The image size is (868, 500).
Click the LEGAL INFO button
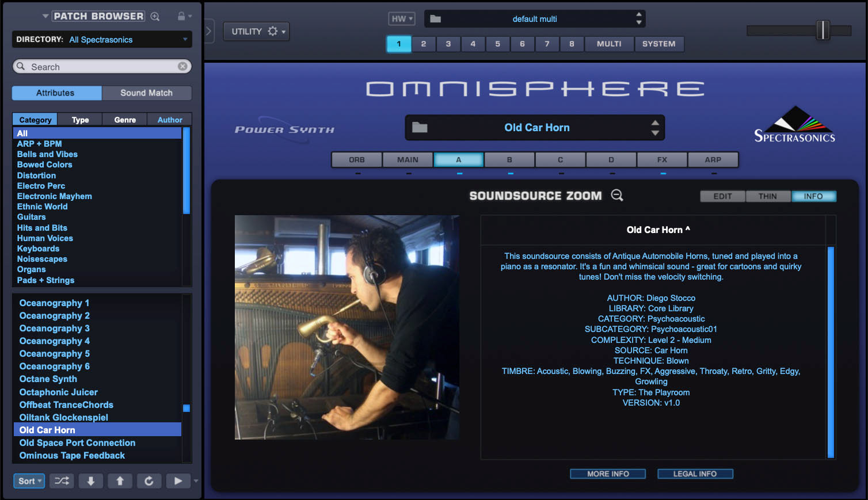click(x=695, y=474)
